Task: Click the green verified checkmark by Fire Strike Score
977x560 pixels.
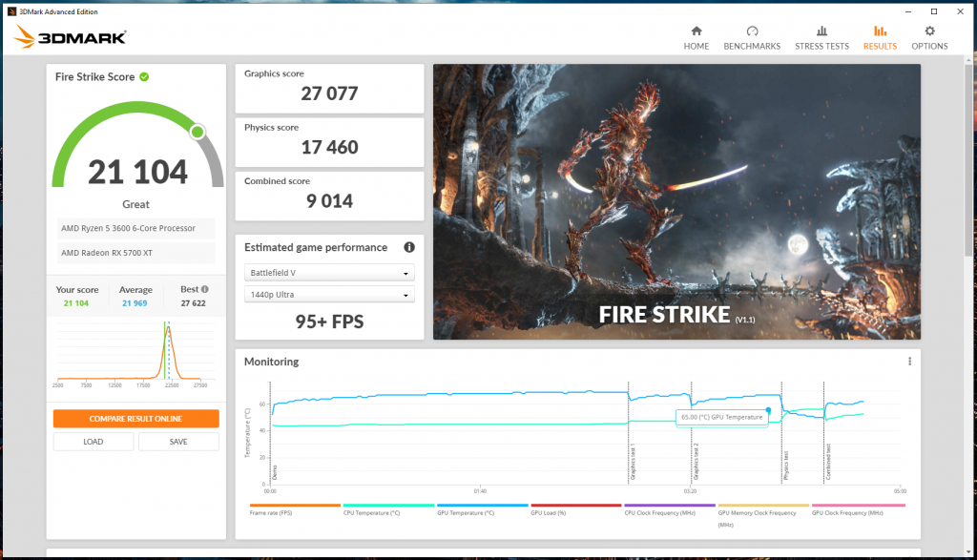Action: pos(144,76)
